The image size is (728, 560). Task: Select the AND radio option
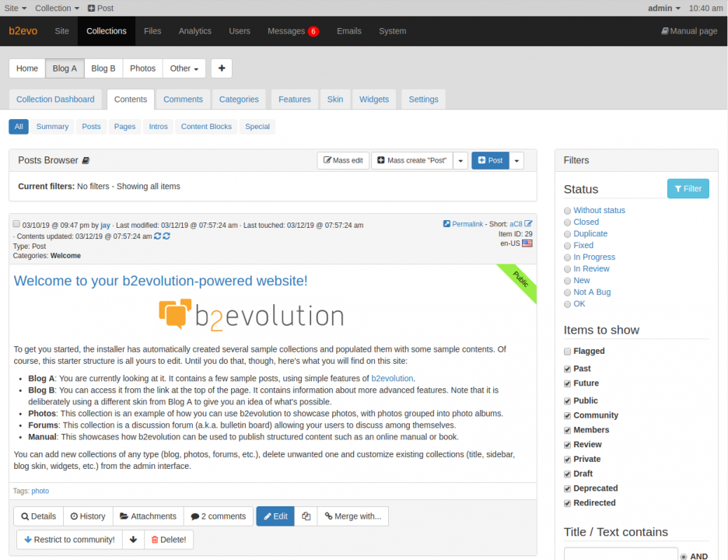684,556
